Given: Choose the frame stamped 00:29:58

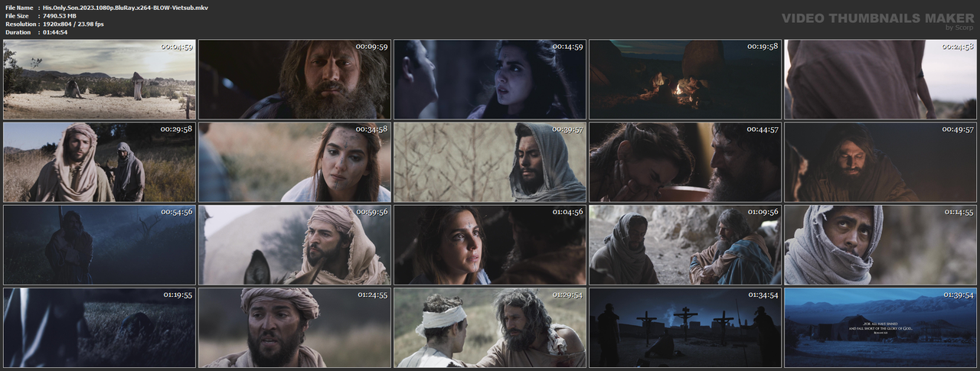Looking at the screenshot, I should 100,162.
